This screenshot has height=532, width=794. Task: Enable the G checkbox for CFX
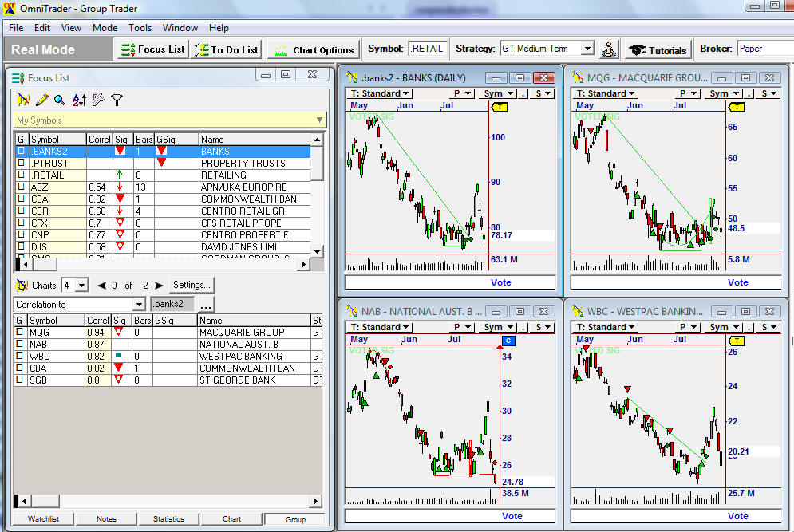click(x=21, y=223)
